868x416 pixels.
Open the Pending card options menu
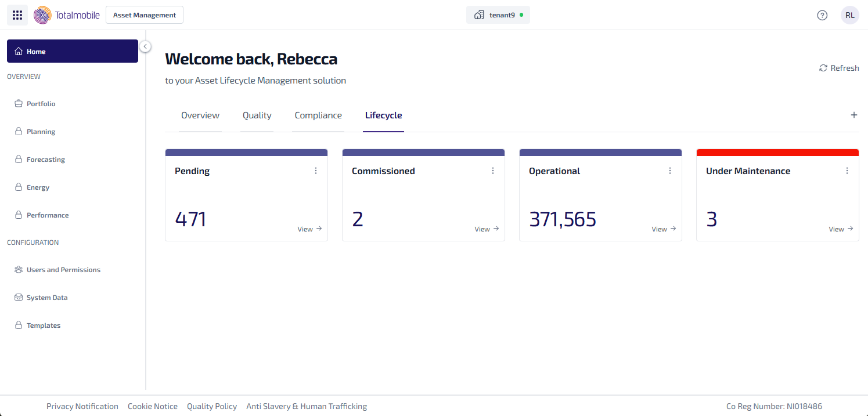point(316,171)
